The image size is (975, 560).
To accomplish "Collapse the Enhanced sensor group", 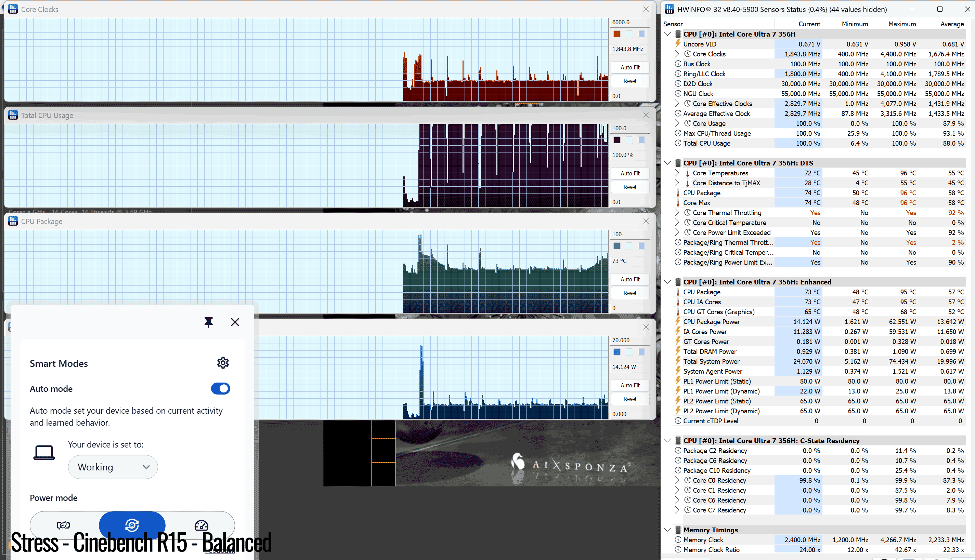I will 667,282.
